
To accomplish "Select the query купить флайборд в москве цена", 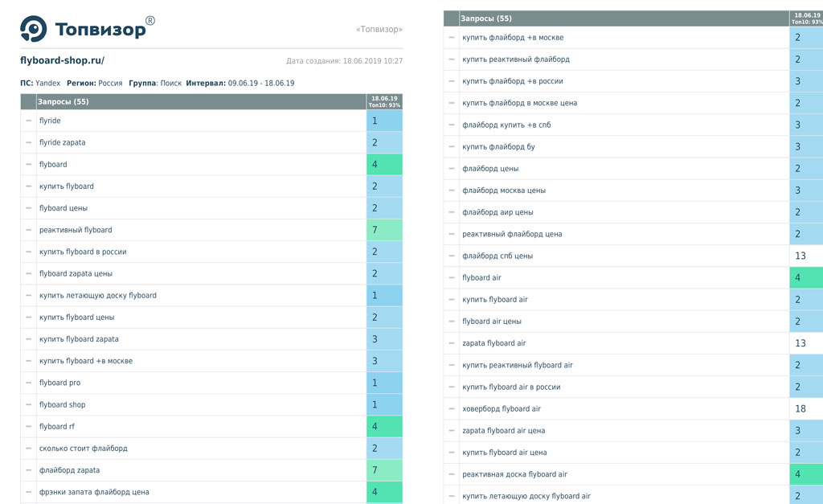I will click(520, 103).
